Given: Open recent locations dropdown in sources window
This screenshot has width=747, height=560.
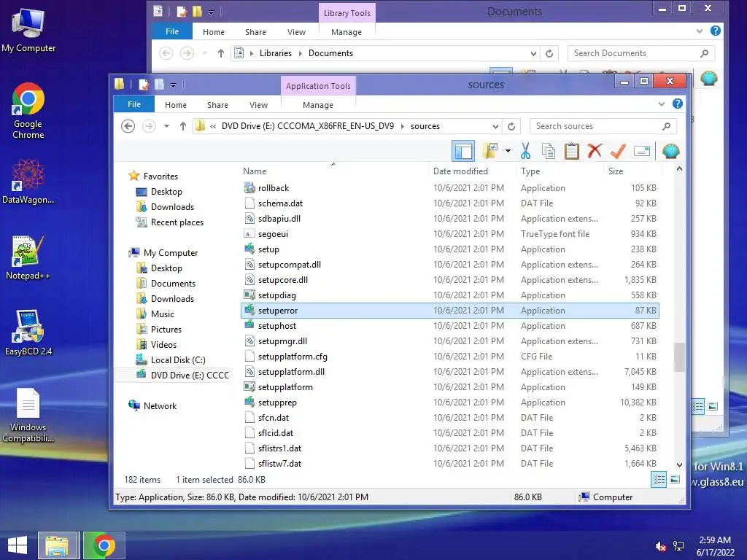Looking at the screenshot, I should (166, 126).
